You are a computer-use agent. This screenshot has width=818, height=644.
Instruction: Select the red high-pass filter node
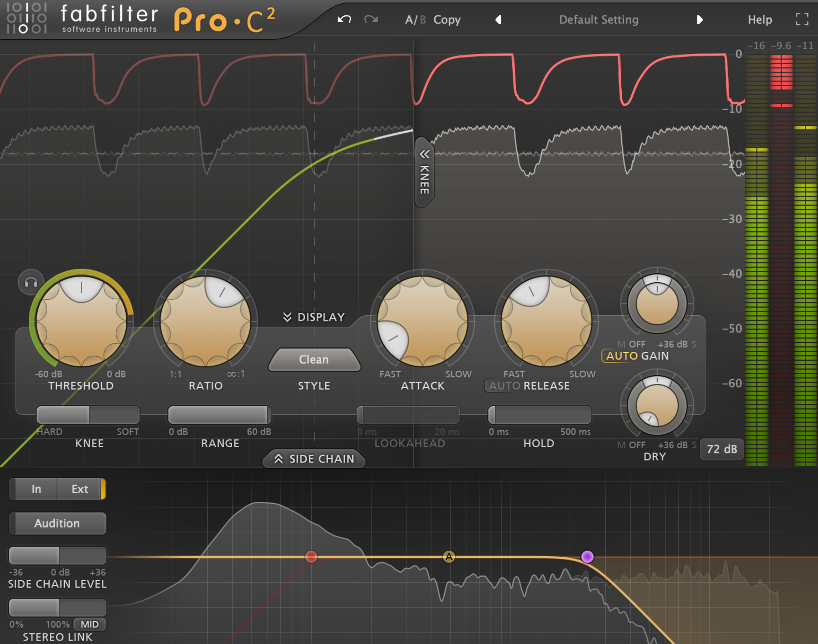311,557
